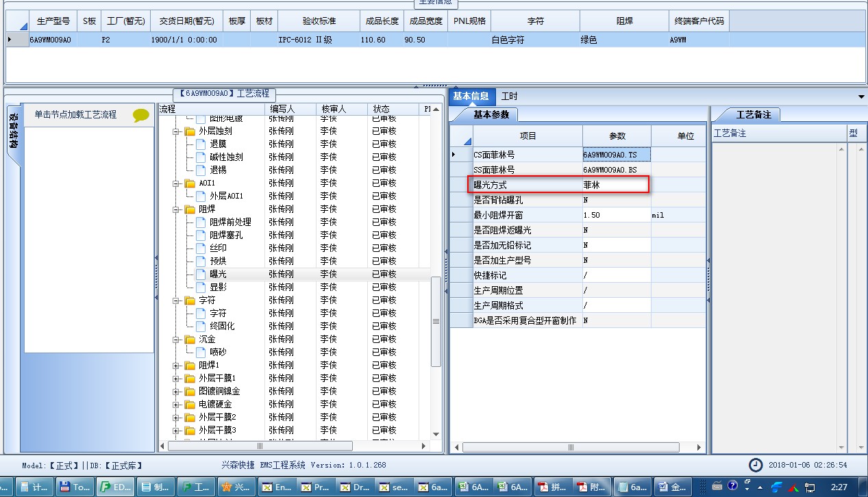
Task: Click the 外层蚀刻 folder icon
Action: click(x=190, y=131)
